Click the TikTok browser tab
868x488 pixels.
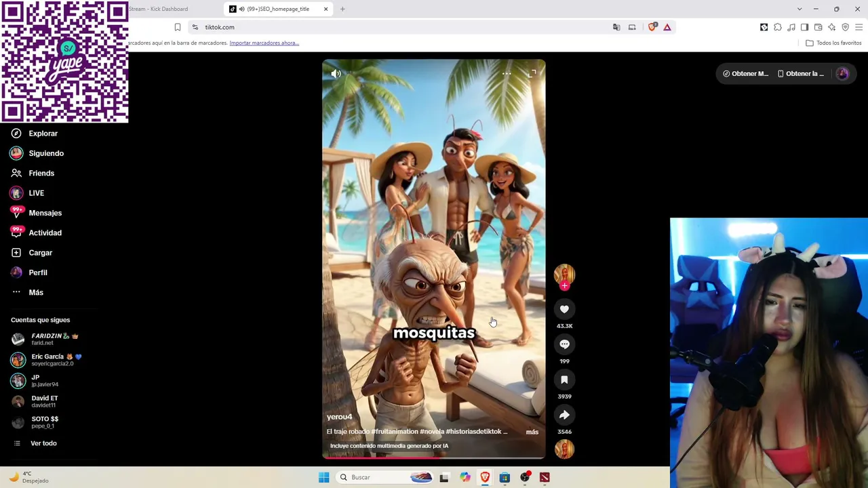click(x=277, y=9)
